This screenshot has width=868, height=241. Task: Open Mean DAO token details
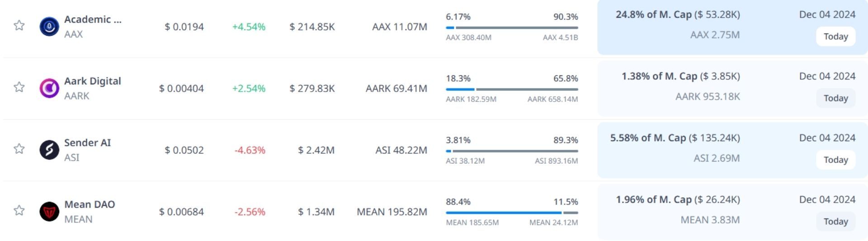[x=90, y=204]
